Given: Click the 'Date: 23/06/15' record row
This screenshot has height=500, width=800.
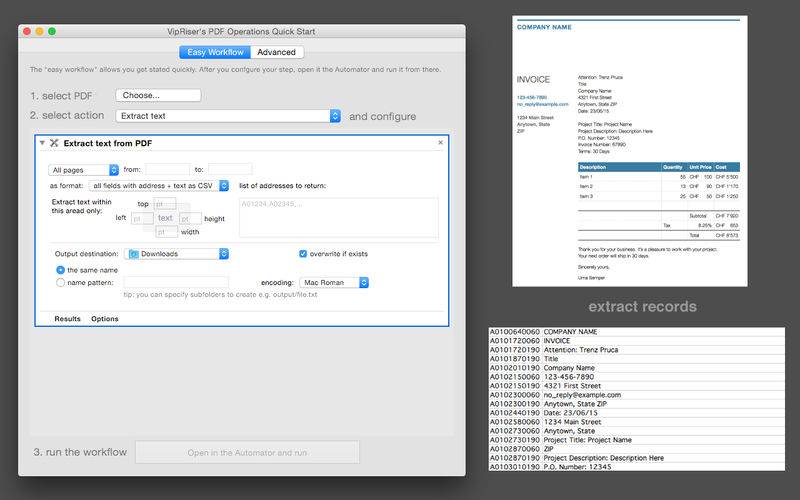Looking at the screenshot, I should (x=637, y=413).
